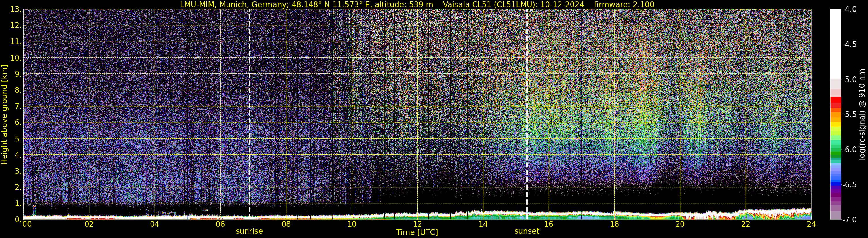Image resolution: width=868 pixels, height=238 pixels.
Task: Click the 00 tick on the time axis
Action: pyautogui.click(x=26, y=224)
